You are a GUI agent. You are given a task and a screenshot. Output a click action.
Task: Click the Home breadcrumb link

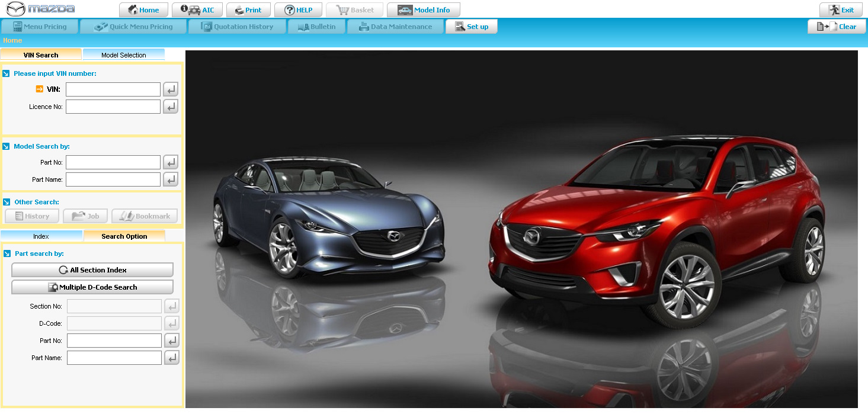point(12,40)
